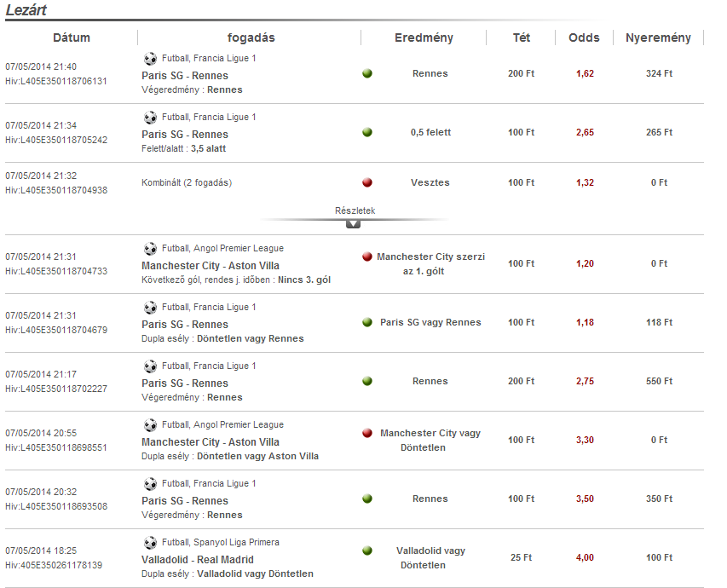The image size is (727, 588).
Task: Click the green dot beside Paris SG vagy Rennes
Action: pyautogui.click(x=367, y=322)
